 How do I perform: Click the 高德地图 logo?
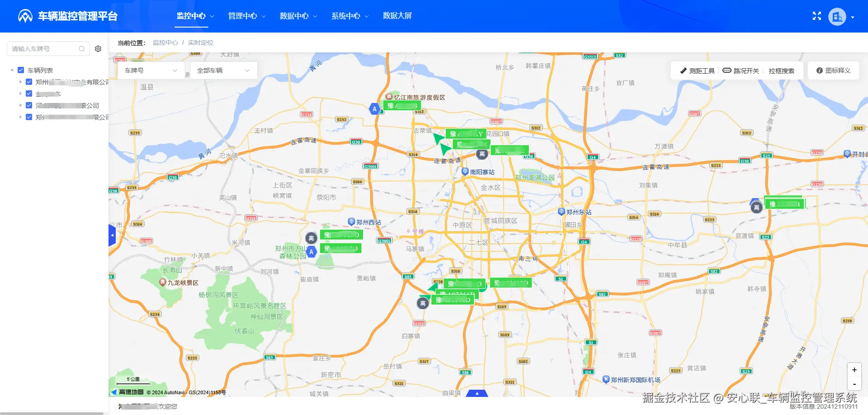(x=127, y=392)
